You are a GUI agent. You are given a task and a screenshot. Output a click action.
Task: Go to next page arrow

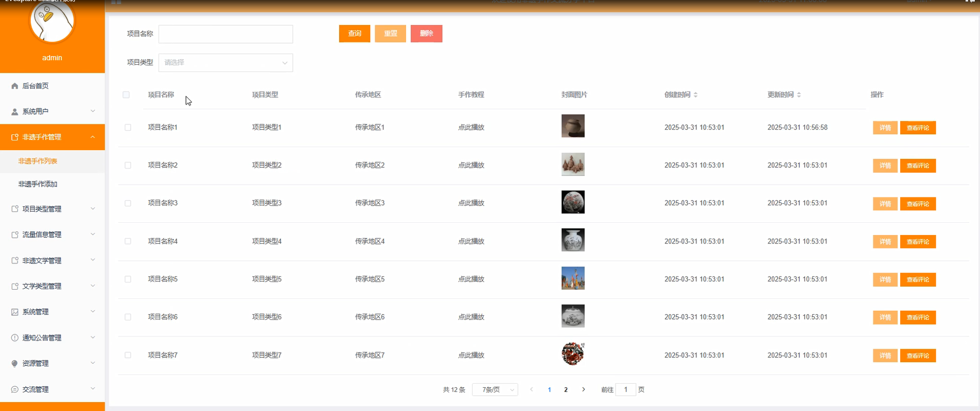(x=583, y=389)
